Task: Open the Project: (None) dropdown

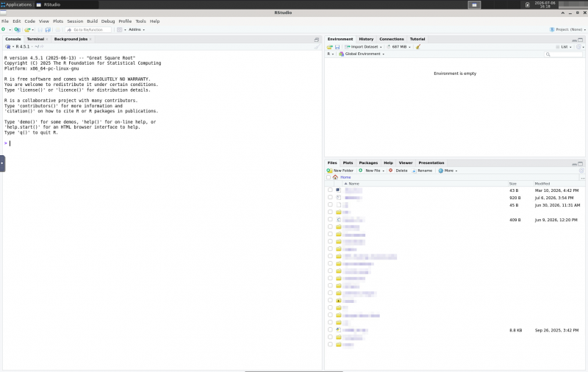Action: 567,29
